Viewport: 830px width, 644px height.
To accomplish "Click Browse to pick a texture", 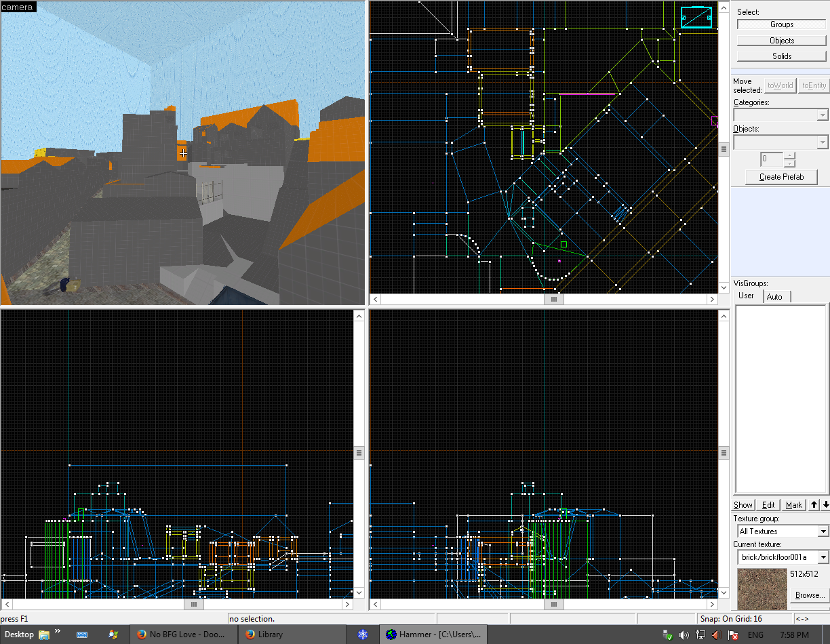I will 810,595.
